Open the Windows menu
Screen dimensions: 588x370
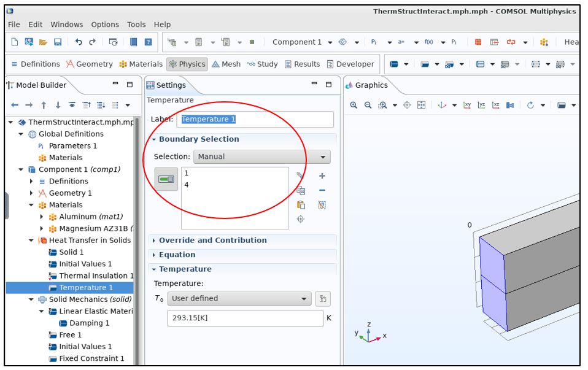67,25
